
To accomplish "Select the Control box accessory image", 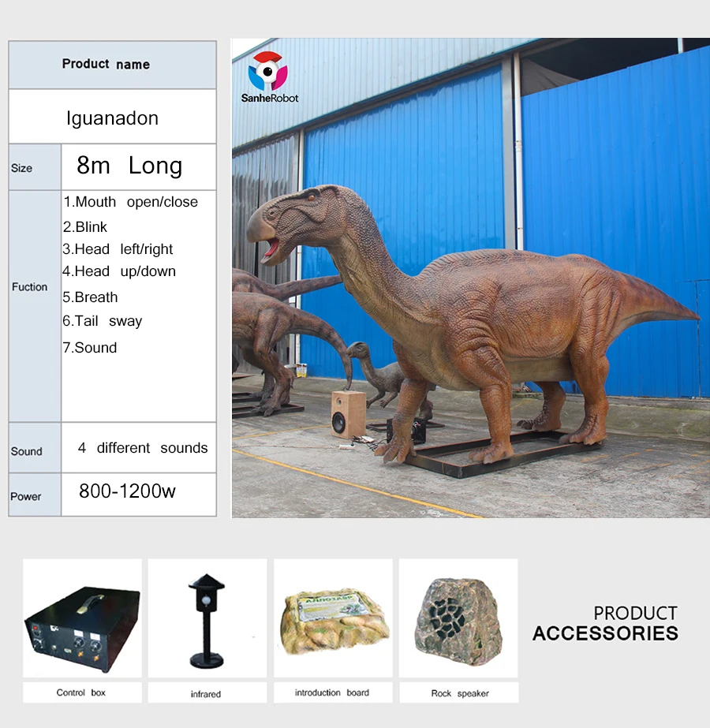I will [82, 618].
